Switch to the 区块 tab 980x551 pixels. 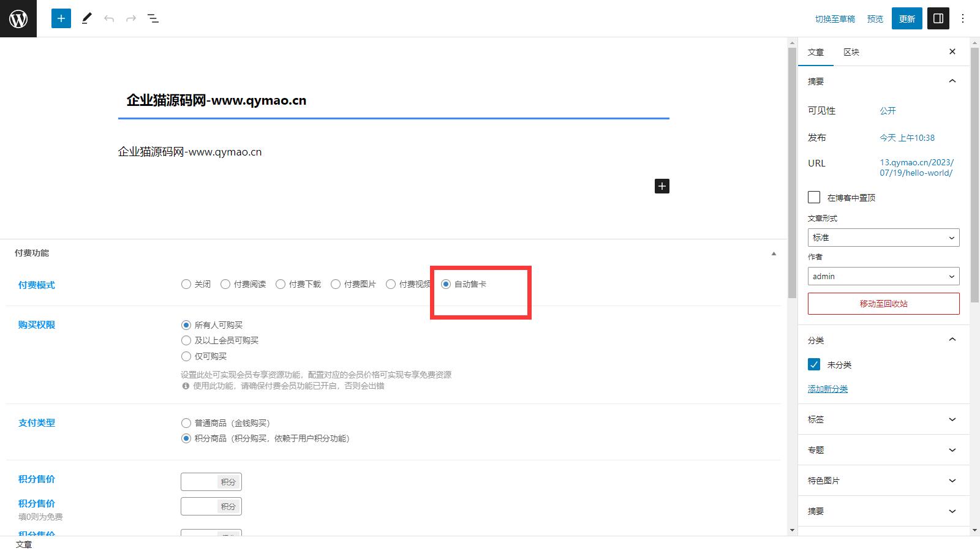[851, 52]
